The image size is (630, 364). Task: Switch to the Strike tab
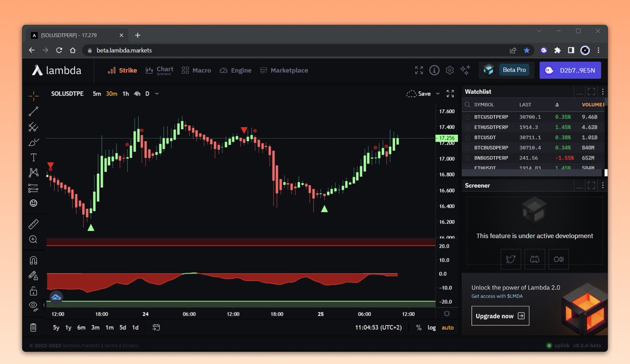(122, 70)
